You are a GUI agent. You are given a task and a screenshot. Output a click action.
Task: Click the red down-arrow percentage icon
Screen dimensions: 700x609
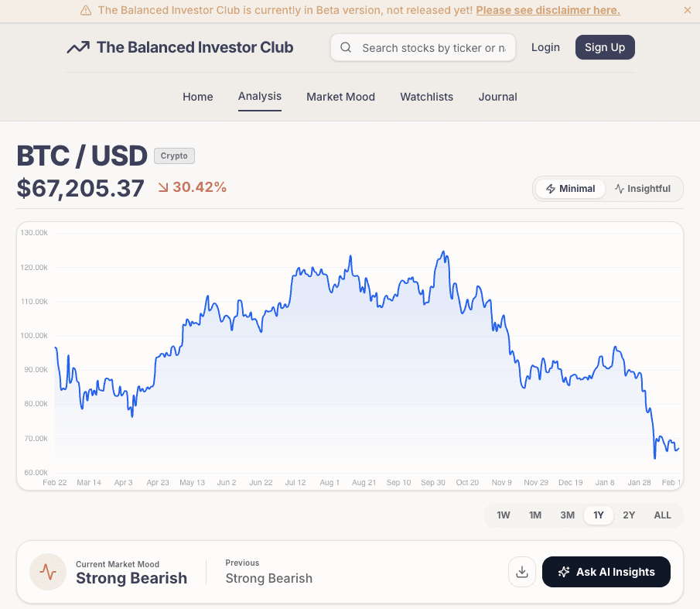163,187
